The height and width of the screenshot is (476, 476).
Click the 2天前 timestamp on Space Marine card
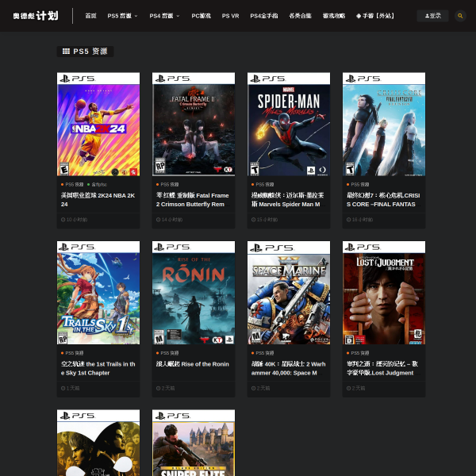(260, 388)
